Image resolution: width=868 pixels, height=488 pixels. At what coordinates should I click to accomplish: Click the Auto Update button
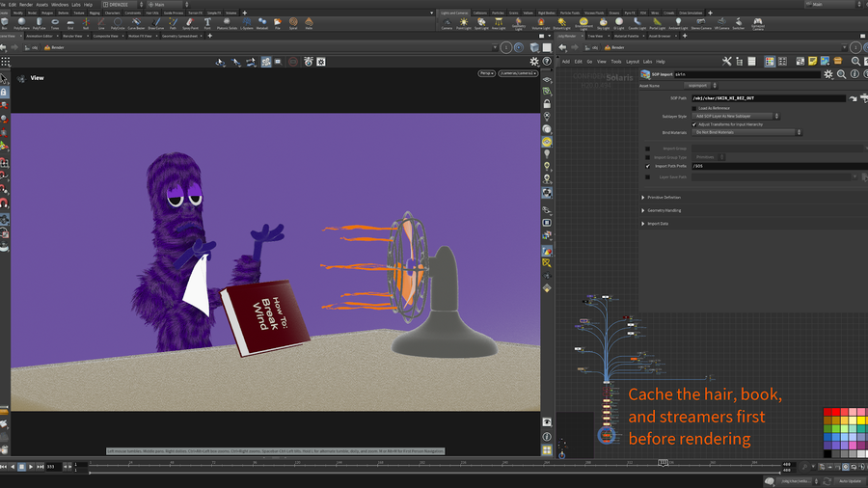click(851, 481)
